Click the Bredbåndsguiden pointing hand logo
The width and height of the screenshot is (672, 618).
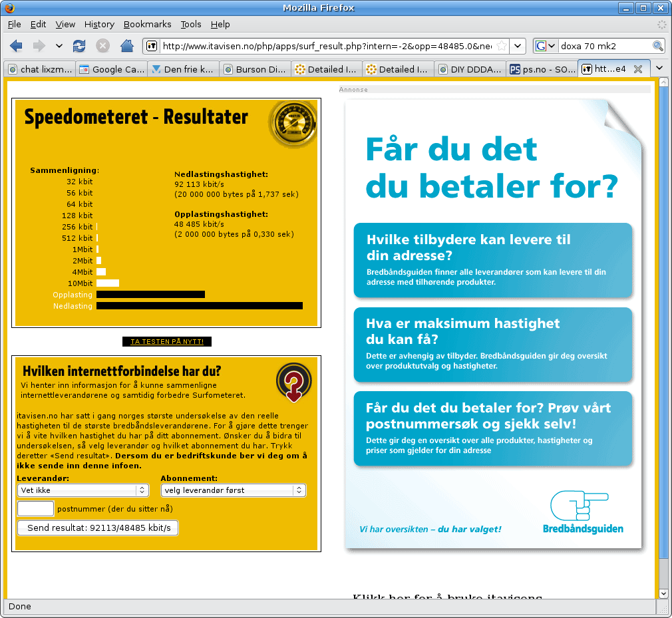click(x=582, y=512)
